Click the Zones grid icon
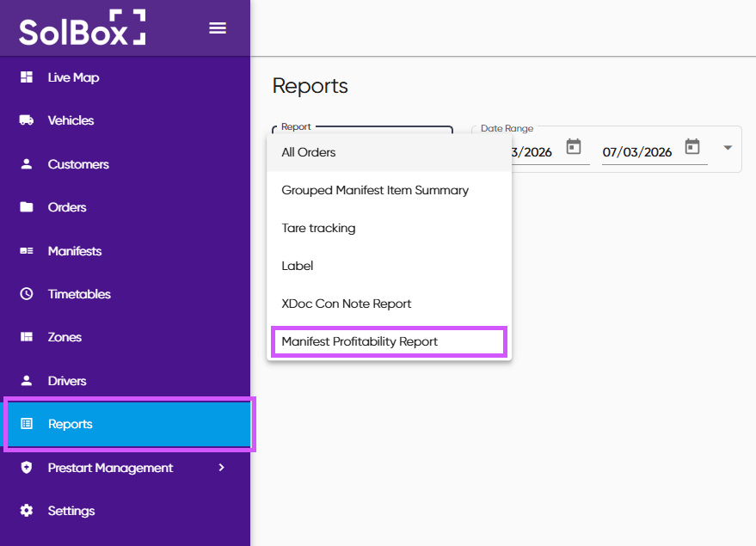Screen dimensions: 756x546 [27, 337]
